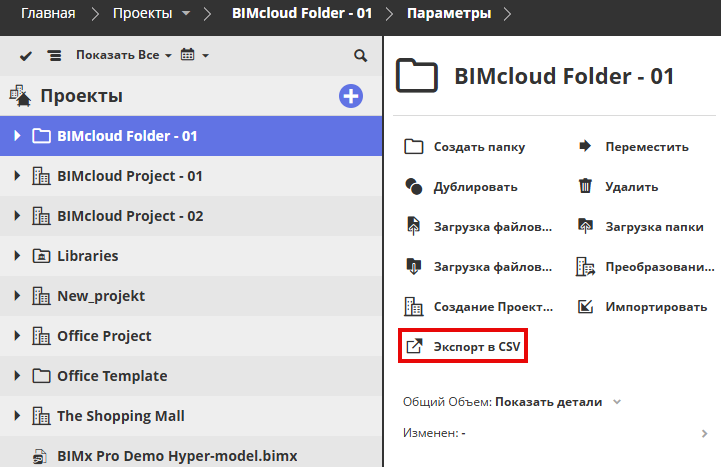
Task: Expand the Libraries tree arrow
Action: [17, 256]
